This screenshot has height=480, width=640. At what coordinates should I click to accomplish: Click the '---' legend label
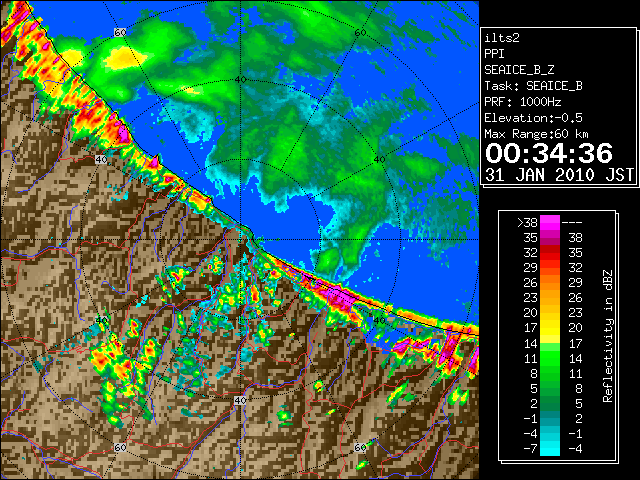572,222
